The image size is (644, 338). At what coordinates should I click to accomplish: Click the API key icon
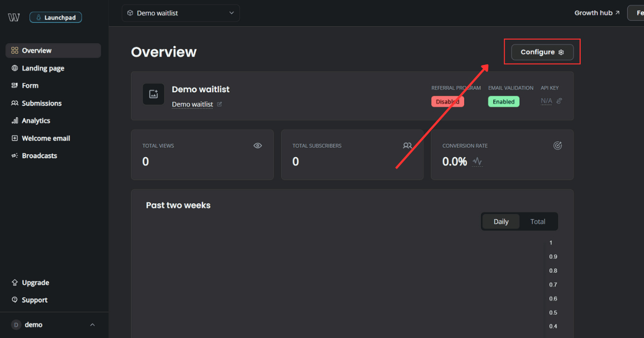559,101
